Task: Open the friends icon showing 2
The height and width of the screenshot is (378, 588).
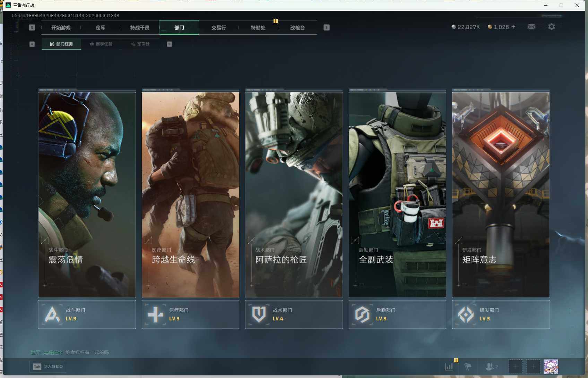Action: 492,367
